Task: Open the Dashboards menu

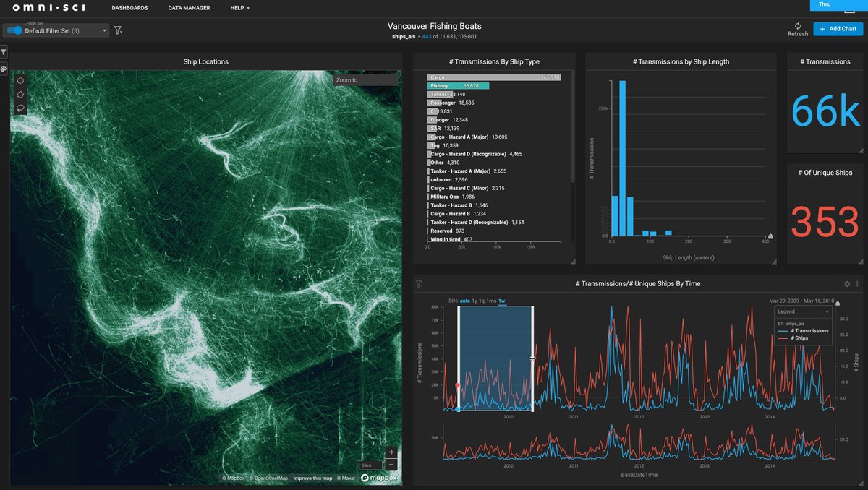Action: click(x=129, y=8)
